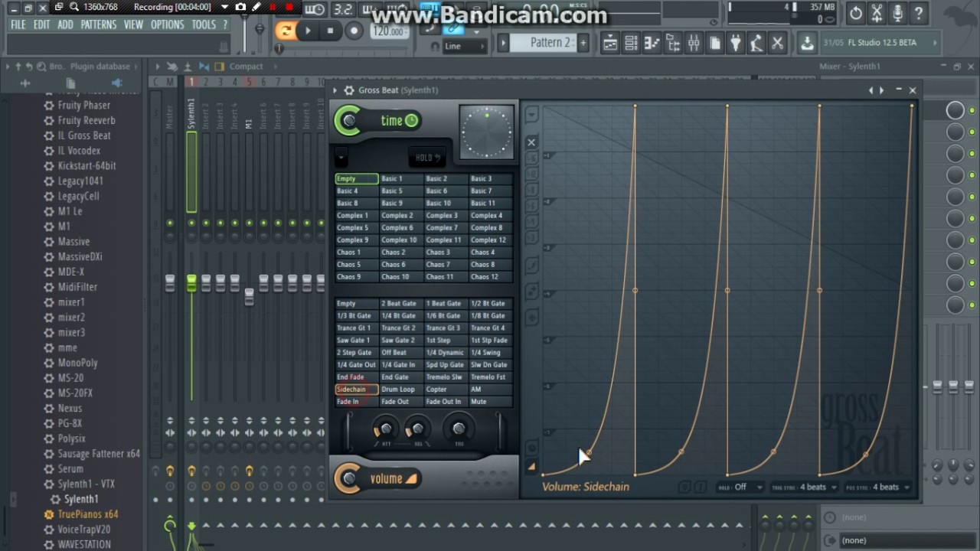
Task: Open the TOOLS menu
Action: [204, 24]
